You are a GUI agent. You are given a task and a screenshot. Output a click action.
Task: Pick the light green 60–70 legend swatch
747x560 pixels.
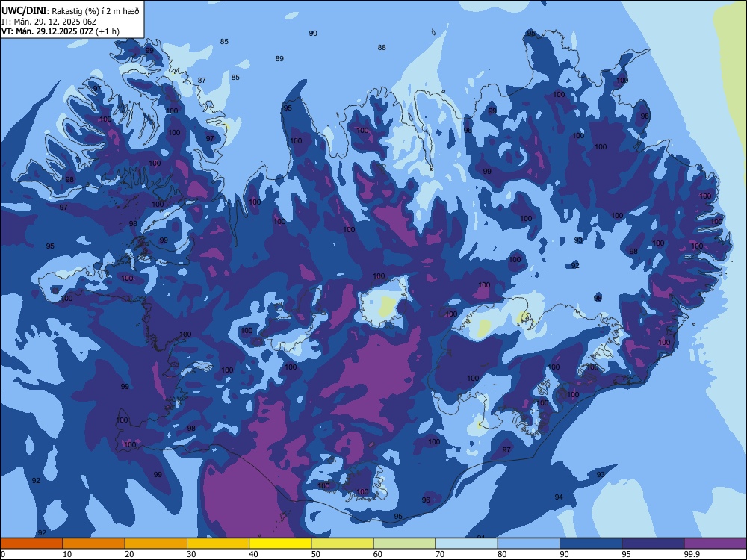coord(404,544)
